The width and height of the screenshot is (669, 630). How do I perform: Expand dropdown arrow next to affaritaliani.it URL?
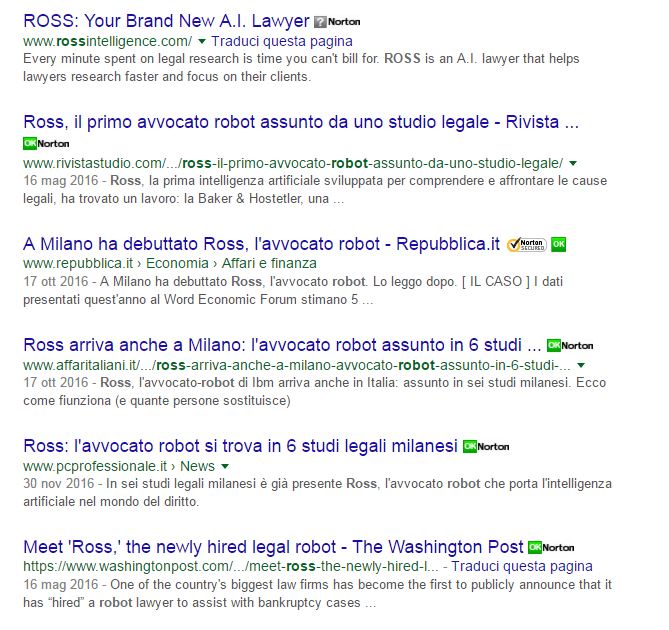point(581,365)
